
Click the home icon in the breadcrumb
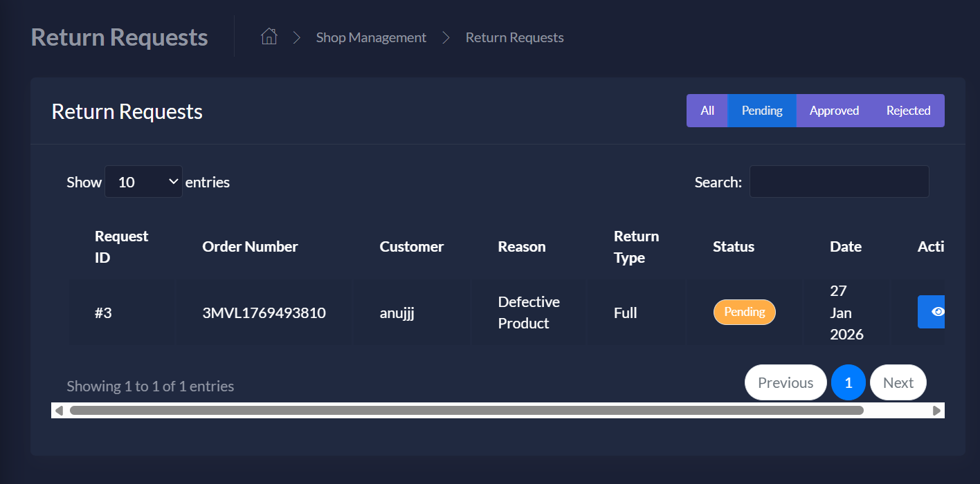pyautogui.click(x=269, y=36)
